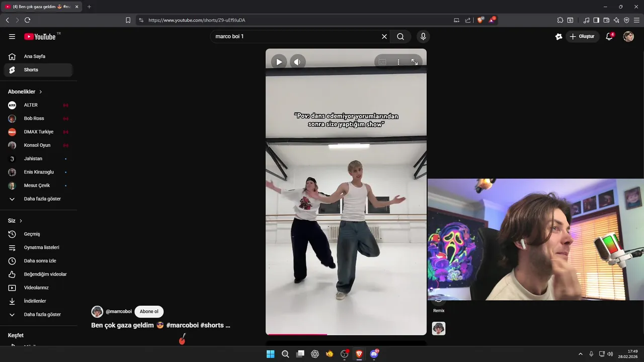The height and width of the screenshot is (362, 644).
Task: Open the Shorts three-dot options menu
Action: [398, 62]
